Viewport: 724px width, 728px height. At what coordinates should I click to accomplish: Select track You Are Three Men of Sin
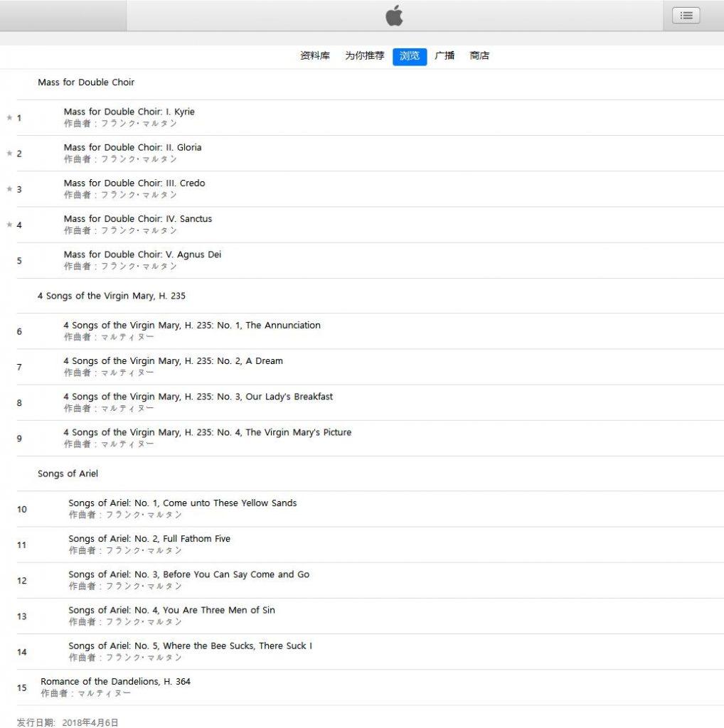370,616
